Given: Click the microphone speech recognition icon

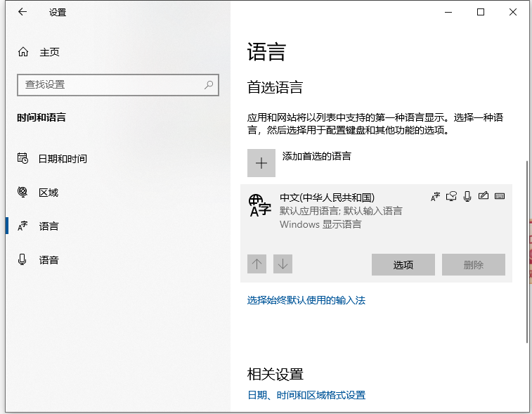Looking at the screenshot, I should (x=467, y=196).
